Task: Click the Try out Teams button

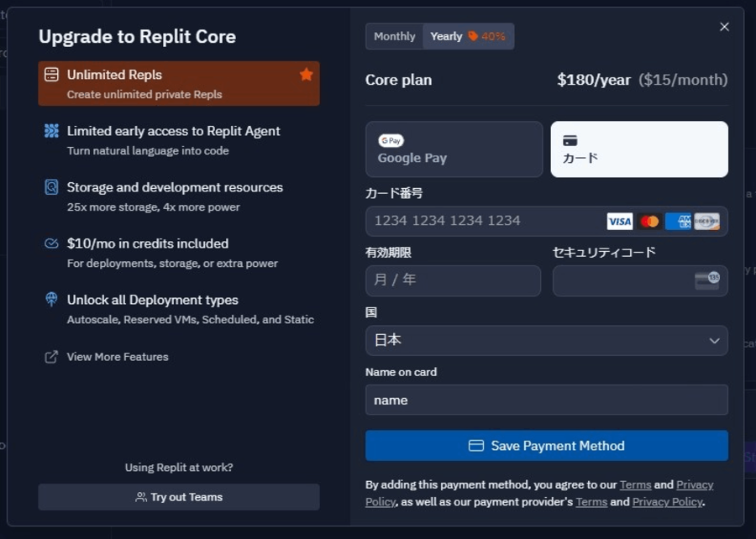Action: coord(179,497)
